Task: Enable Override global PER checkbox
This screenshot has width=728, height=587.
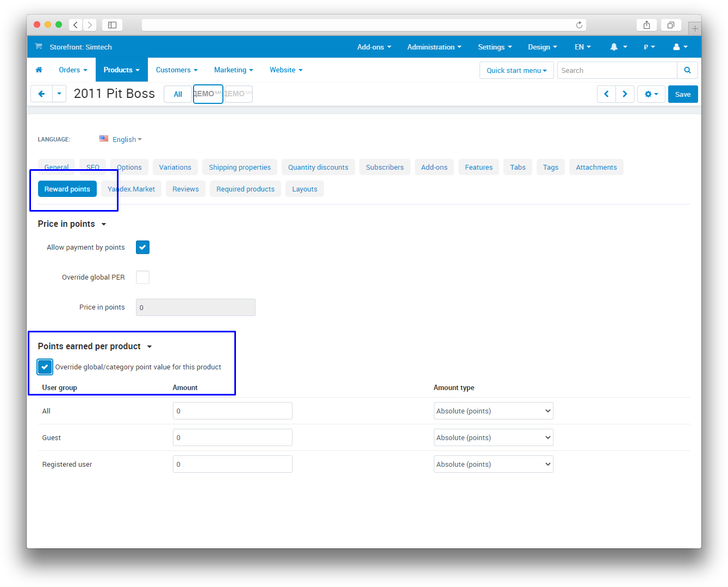Action: pos(142,277)
